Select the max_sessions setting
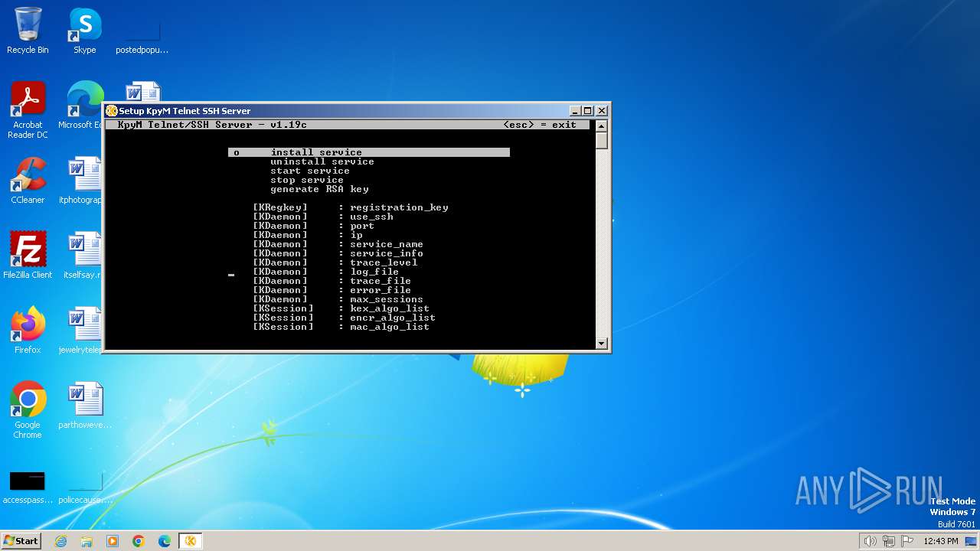The image size is (980, 551). pos(338,299)
